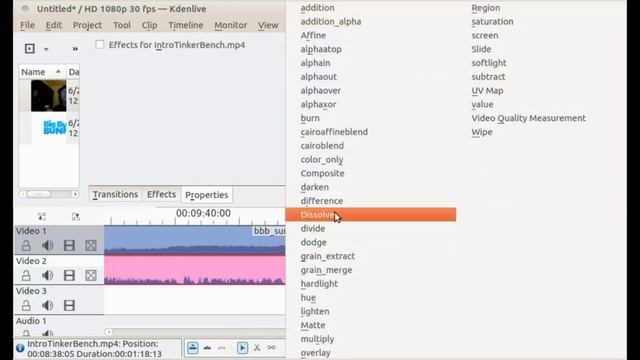Click the second track-height icon above track headers

76,216
